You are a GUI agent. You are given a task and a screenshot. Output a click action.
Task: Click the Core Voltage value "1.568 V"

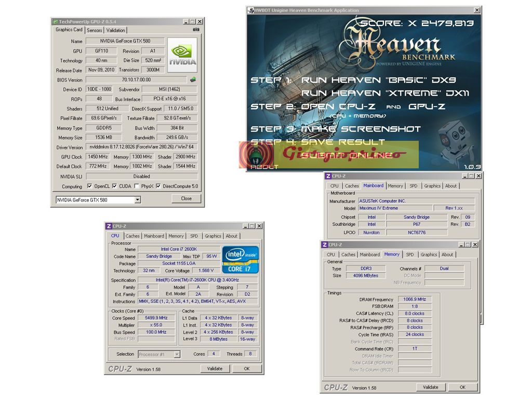206,270
